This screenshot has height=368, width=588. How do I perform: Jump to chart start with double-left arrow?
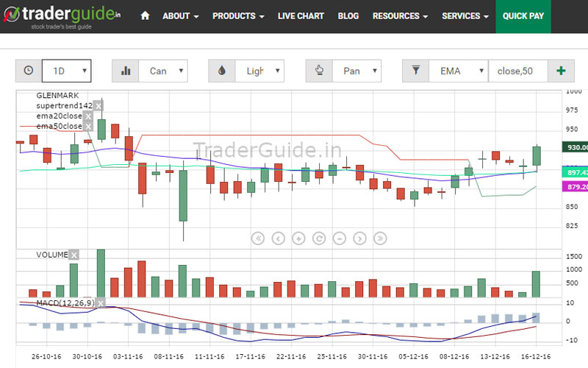click(258, 238)
